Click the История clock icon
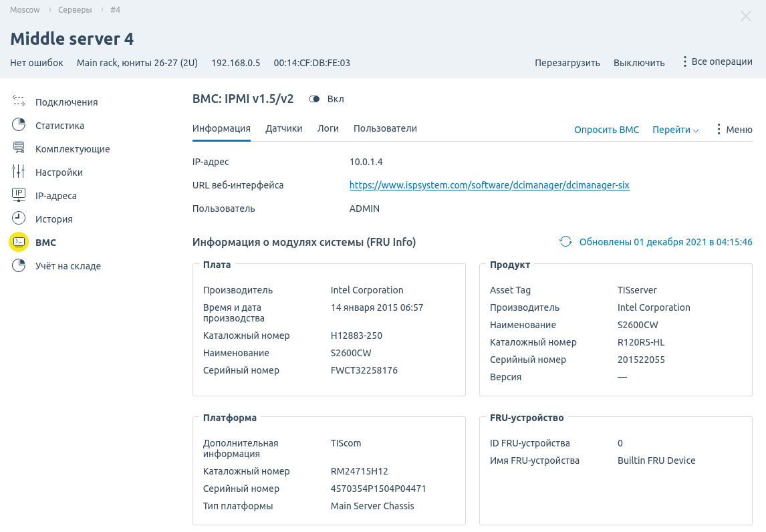The image size is (766, 532). click(x=19, y=218)
